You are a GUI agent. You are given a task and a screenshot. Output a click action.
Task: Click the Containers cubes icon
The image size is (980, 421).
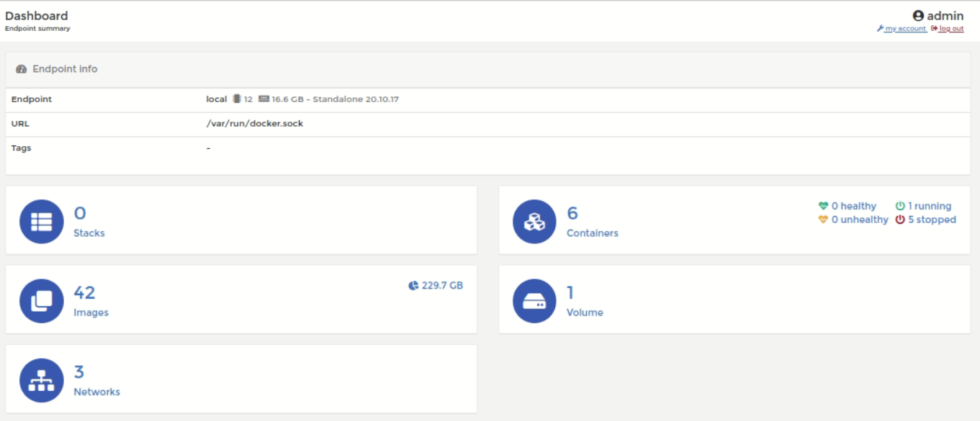click(x=534, y=222)
